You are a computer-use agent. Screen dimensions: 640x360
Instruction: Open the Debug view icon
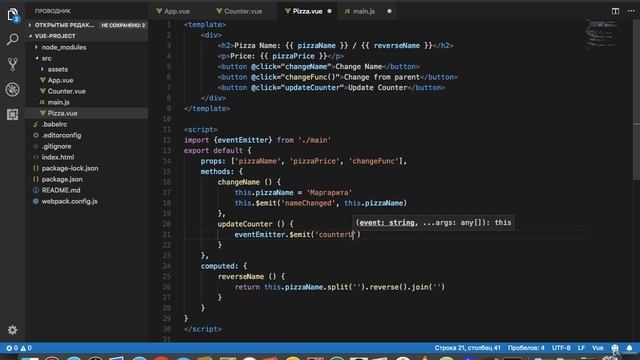tap(13, 89)
